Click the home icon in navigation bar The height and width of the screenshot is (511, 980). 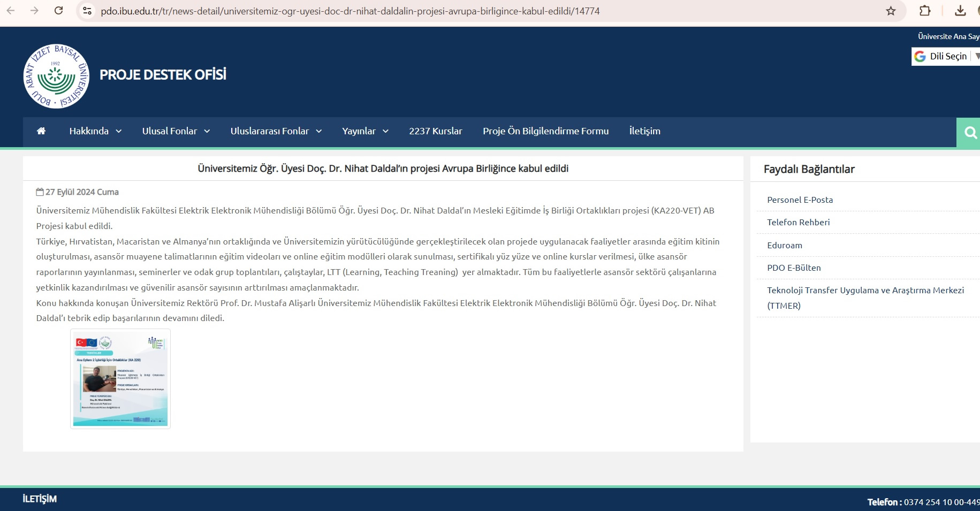click(41, 131)
